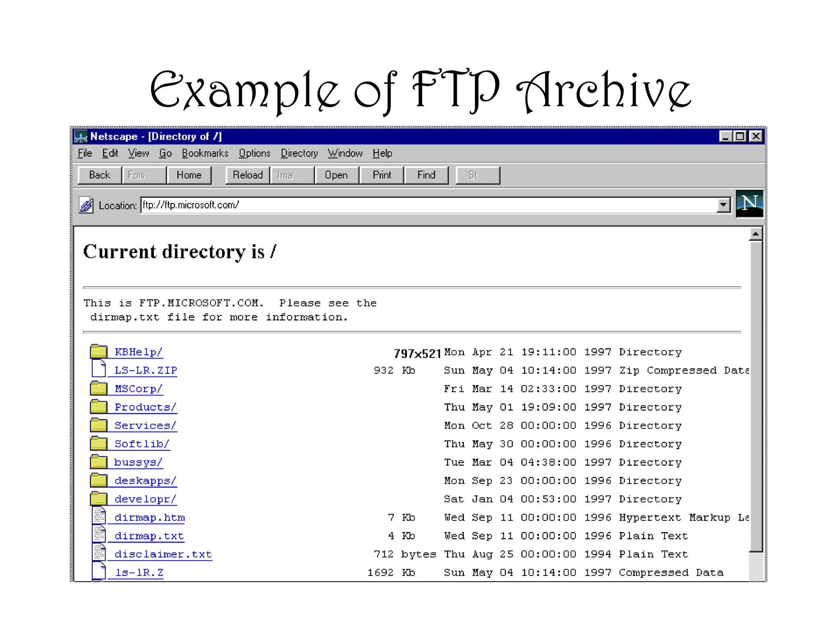Viewport: 840px width, 630px height.
Task: Click the Netscape N logo icon
Action: pyautogui.click(x=749, y=204)
